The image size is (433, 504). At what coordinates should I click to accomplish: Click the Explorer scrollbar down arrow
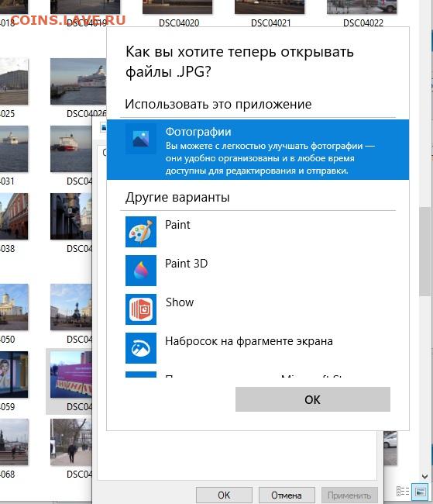tap(424, 476)
